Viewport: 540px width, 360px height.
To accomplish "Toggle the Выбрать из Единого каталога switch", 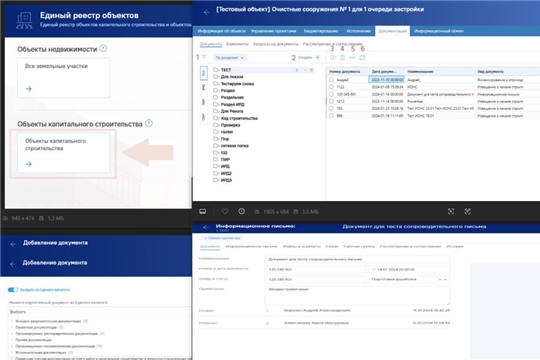I will point(13,290).
